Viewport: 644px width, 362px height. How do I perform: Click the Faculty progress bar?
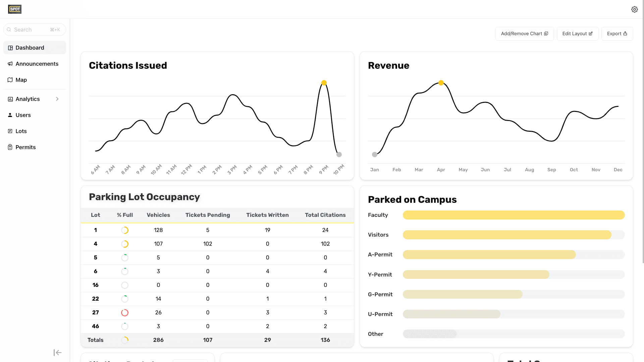pyautogui.click(x=514, y=215)
